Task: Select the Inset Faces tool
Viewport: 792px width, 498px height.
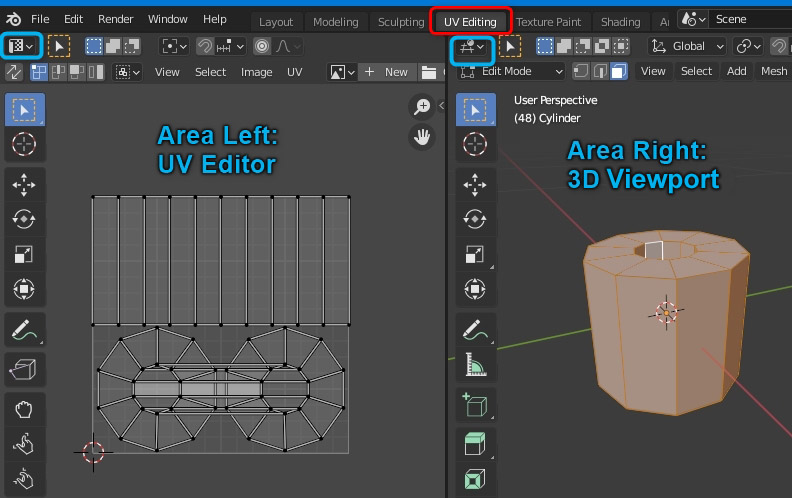Action: pyautogui.click(x=474, y=478)
